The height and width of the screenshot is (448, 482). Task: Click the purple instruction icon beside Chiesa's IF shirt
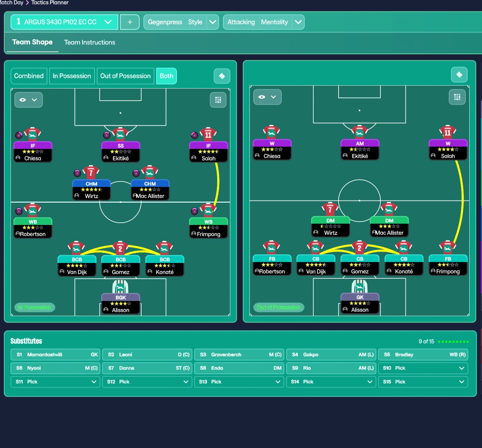pyautogui.click(x=19, y=135)
